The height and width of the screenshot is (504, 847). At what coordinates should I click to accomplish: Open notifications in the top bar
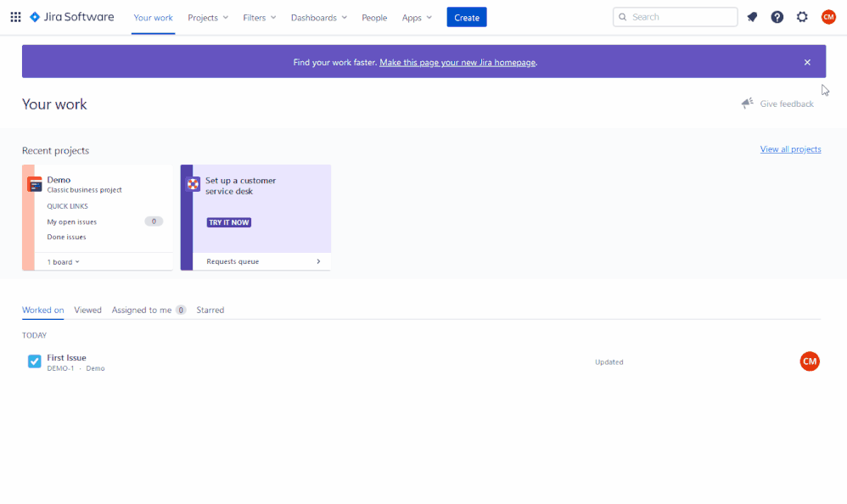752,16
